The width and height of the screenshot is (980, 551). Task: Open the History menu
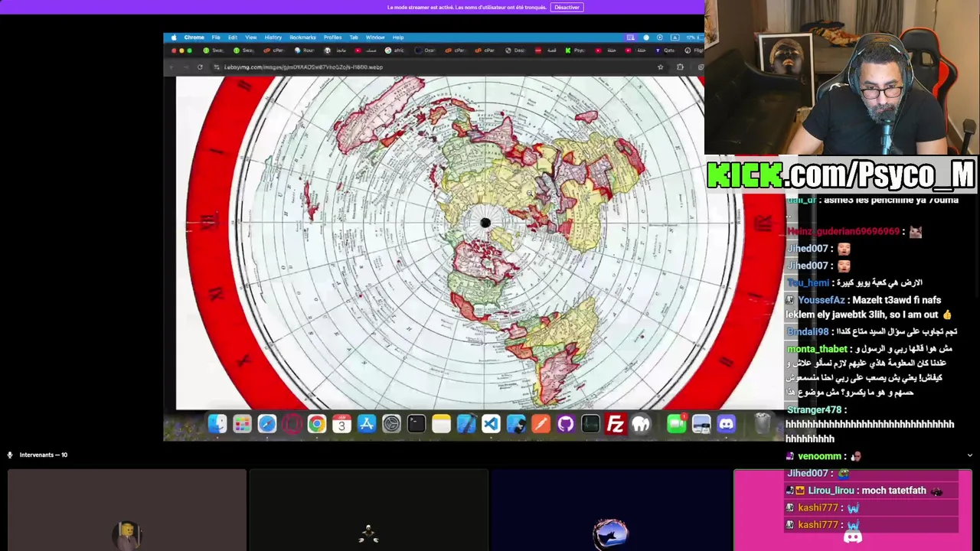coord(273,37)
